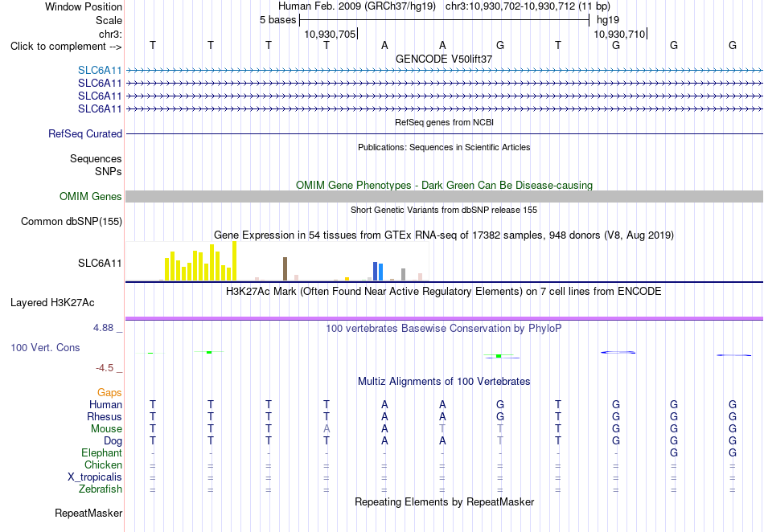Click the SNPs track label

(x=109, y=171)
